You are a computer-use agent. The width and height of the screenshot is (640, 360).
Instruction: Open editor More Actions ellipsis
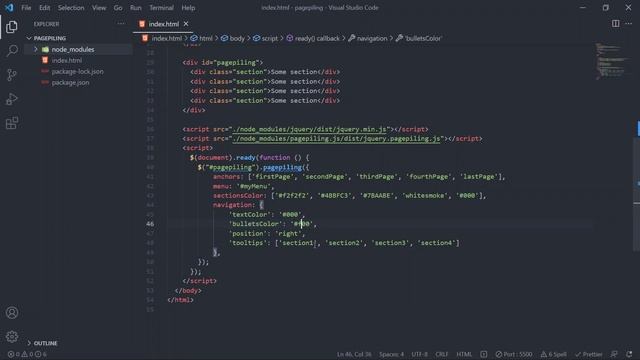coord(629,24)
